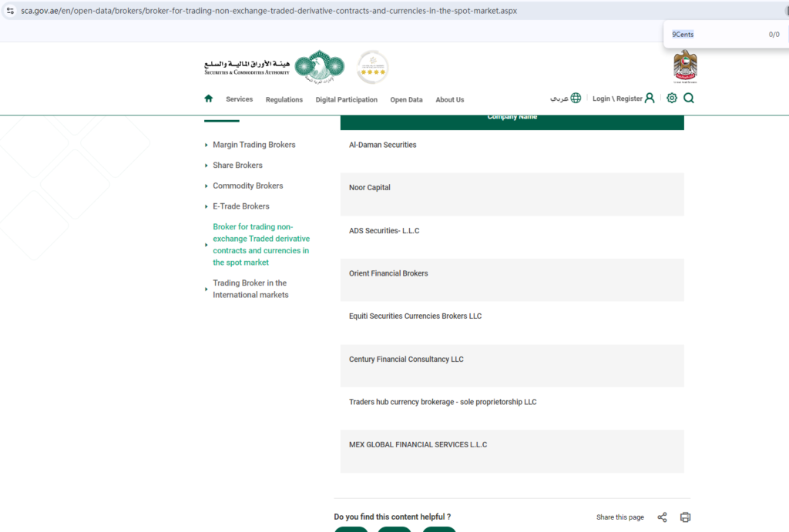789x532 pixels.
Task: Click the Login \ Register link
Action: coord(617,99)
